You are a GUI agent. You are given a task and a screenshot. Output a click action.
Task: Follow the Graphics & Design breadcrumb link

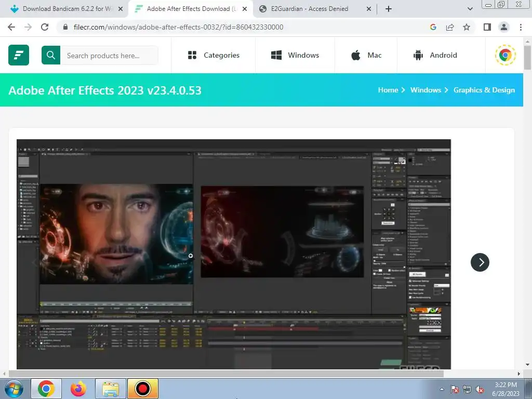click(484, 90)
